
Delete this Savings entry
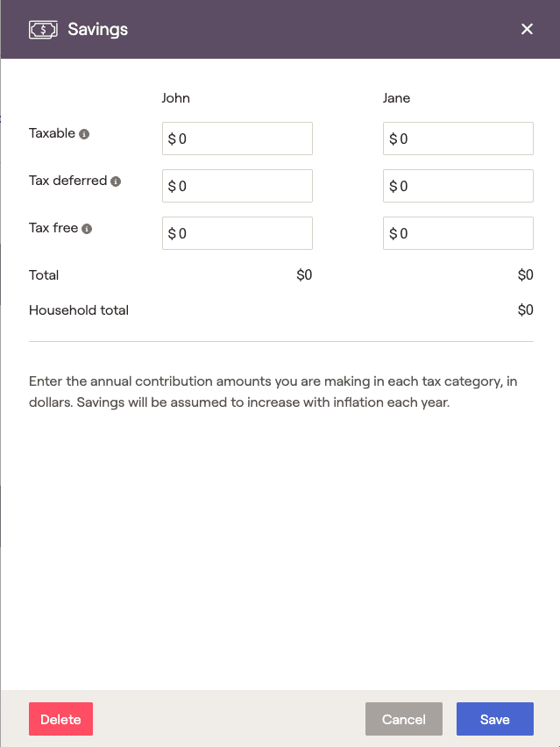[x=61, y=719]
